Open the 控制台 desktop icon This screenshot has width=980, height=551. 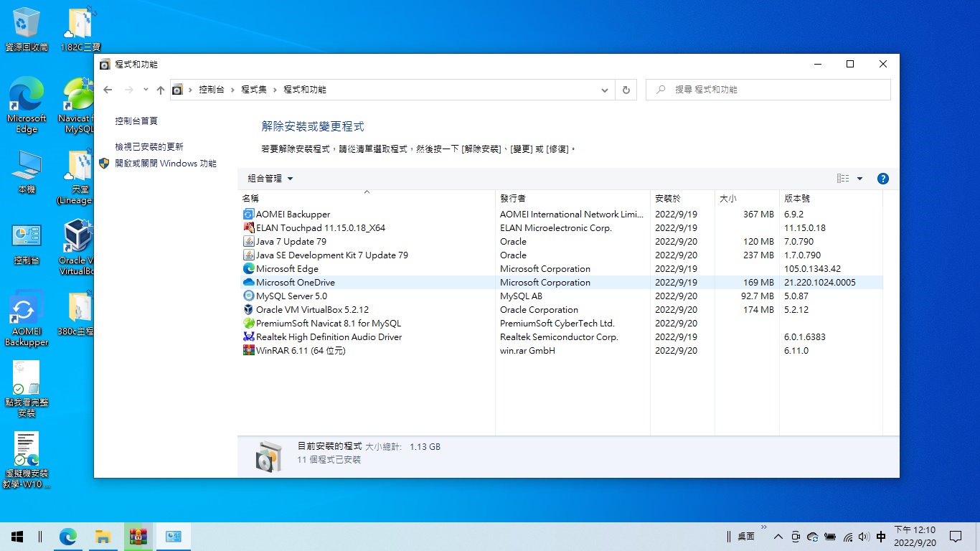[x=27, y=244]
